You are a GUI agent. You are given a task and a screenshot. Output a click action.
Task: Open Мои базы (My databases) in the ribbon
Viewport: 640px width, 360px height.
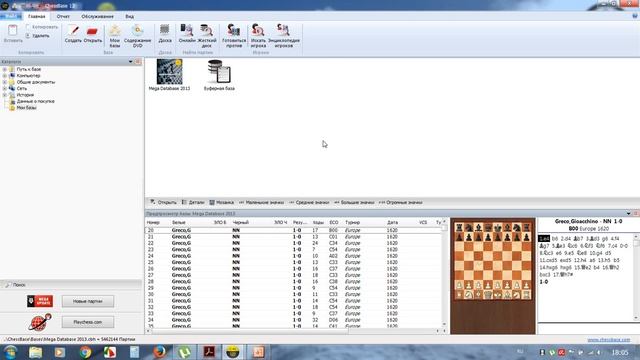(115, 36)
